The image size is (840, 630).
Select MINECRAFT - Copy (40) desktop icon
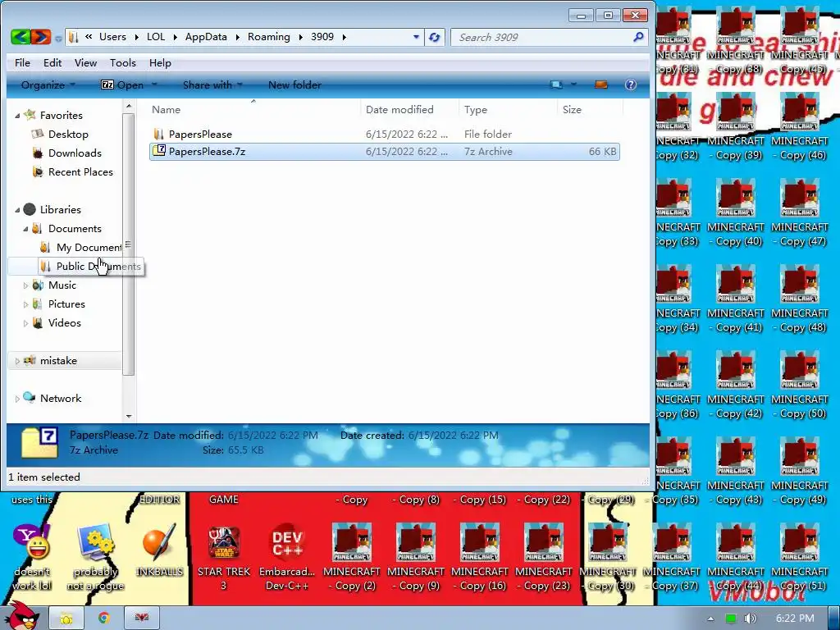[x=736, y=212]
